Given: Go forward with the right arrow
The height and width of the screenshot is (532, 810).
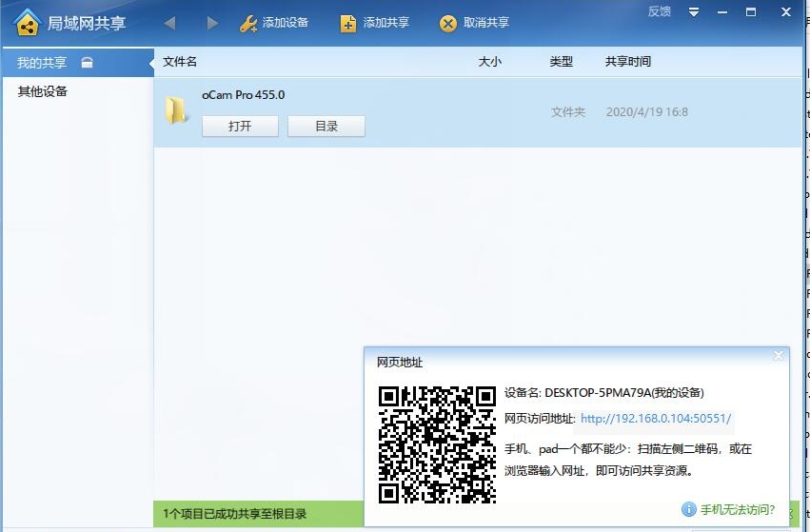Looking at the screenshot, I should coord(211,23).
